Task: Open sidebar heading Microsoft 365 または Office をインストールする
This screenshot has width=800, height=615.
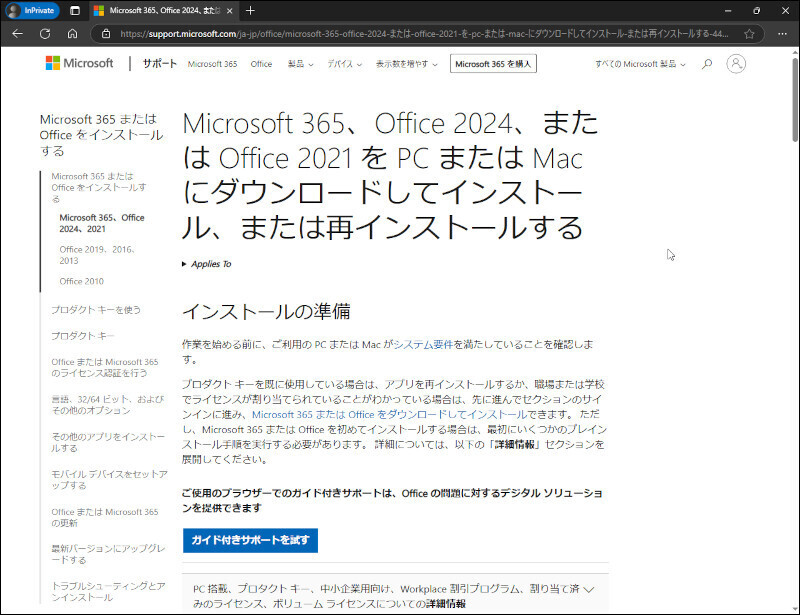Action: click(102, 135)
